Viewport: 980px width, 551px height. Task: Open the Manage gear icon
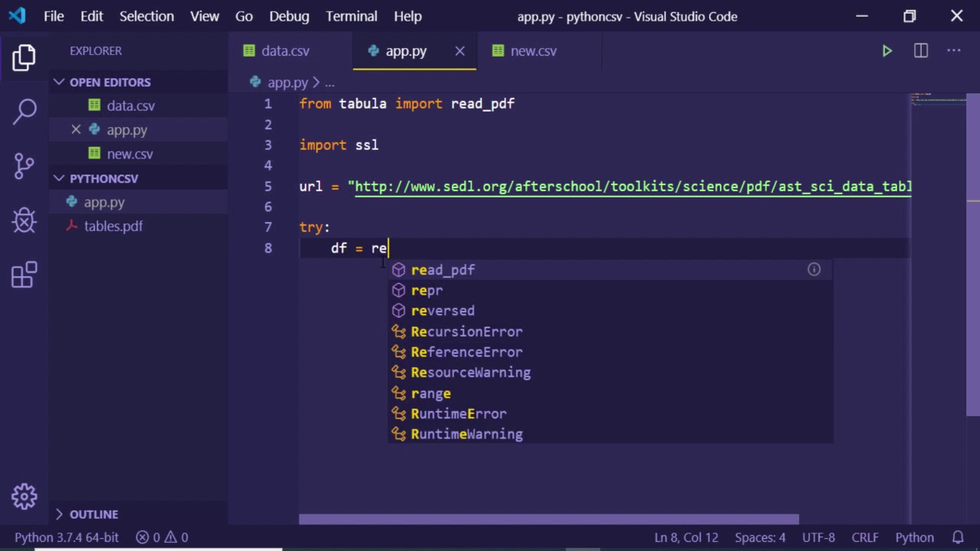[24, 496]
